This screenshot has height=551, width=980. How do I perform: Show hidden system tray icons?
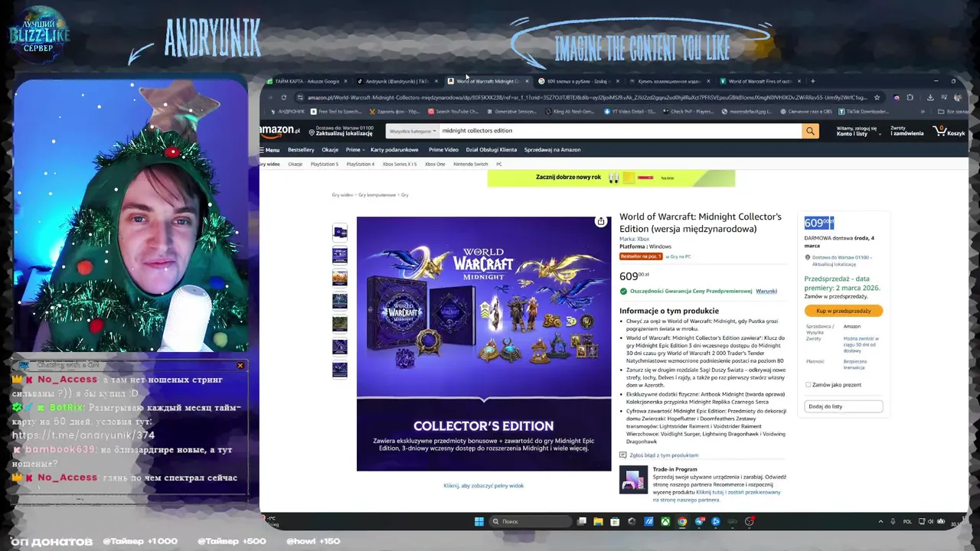click(880, 521)
